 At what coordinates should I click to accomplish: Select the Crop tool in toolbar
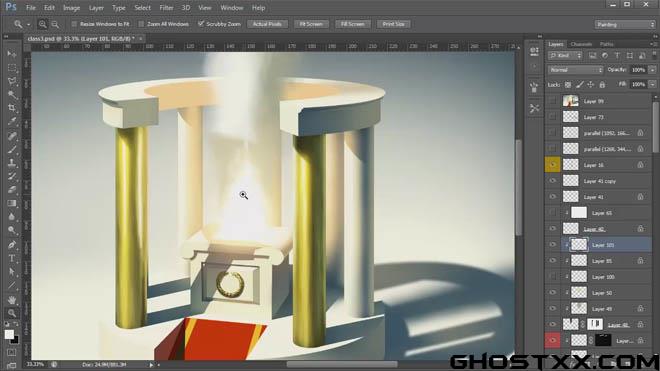tap(12, 108)
